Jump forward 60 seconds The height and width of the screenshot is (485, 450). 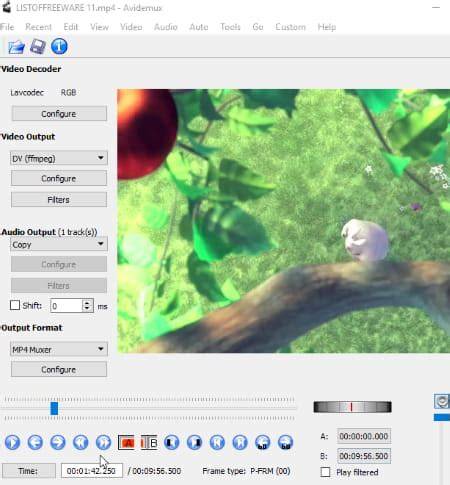[x=285, y=442]
